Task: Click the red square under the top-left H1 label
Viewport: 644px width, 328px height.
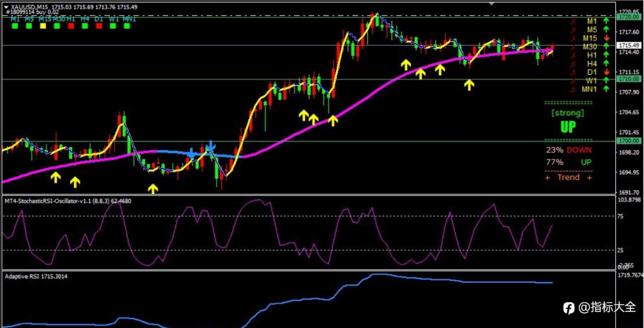Action: tap(71, 25)
